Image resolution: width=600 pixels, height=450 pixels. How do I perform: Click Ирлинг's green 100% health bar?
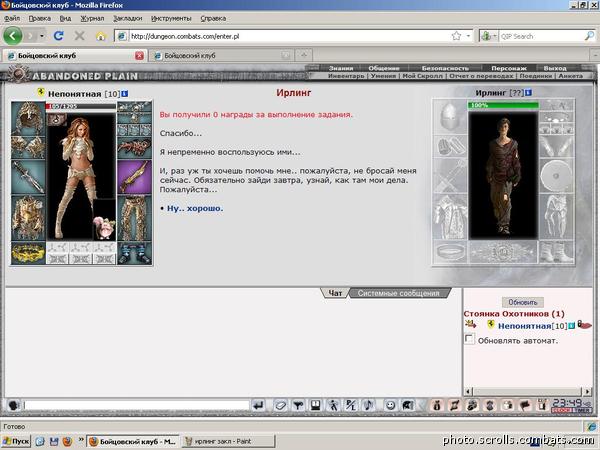(503, 105)
